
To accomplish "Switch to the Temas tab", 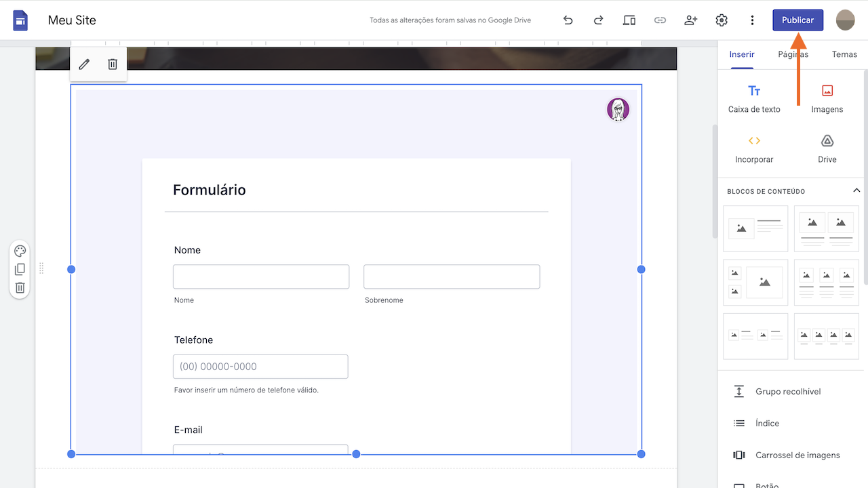I will point(844,54).
